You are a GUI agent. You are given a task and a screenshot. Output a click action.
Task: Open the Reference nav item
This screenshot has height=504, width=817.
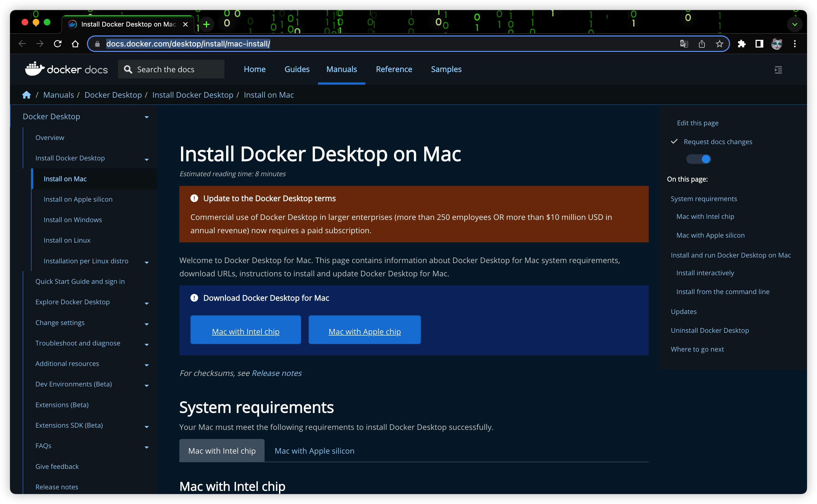tap(394, 69)
